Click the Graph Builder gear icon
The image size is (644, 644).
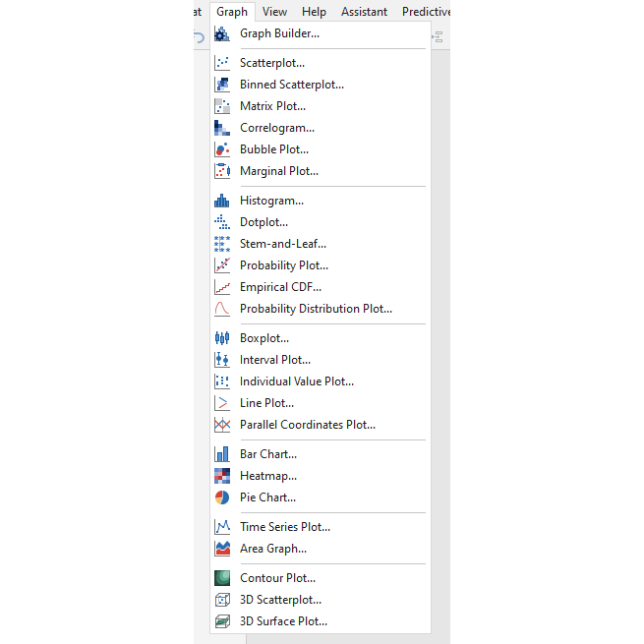(222, 33)
